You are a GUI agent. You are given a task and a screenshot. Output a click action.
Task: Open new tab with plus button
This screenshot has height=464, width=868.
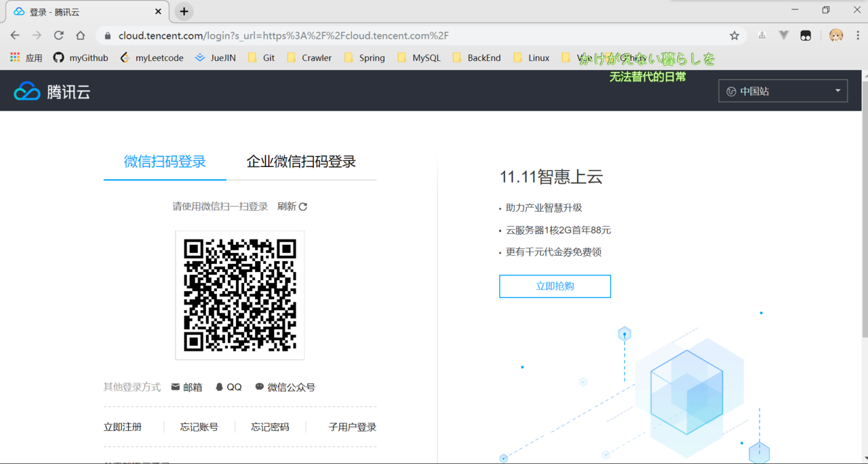point(184,12)
